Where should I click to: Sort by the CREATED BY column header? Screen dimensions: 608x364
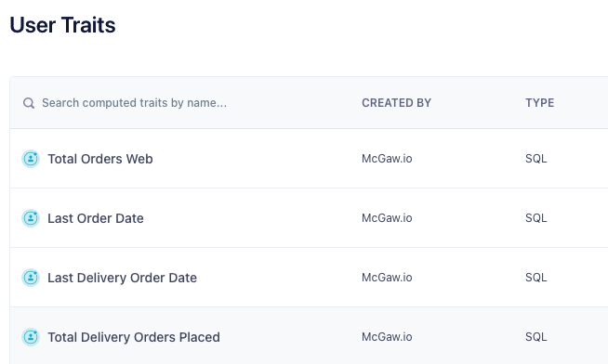[396, 103]
